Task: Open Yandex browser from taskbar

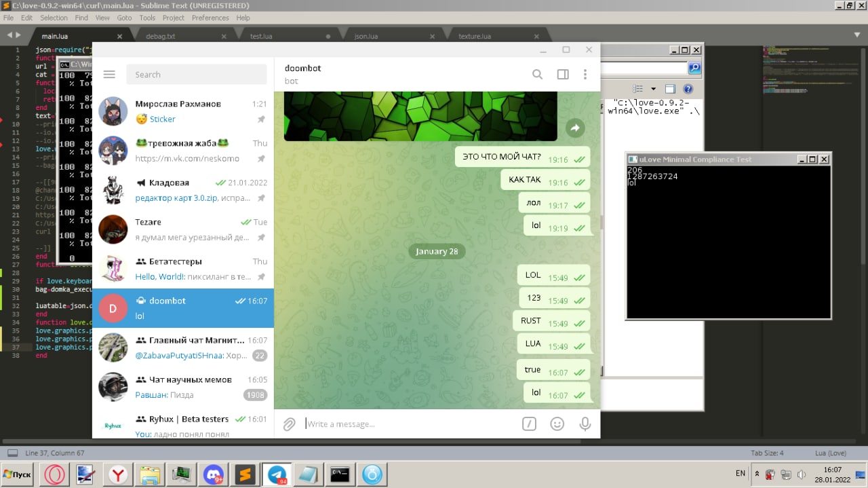Action: (118, 474)
